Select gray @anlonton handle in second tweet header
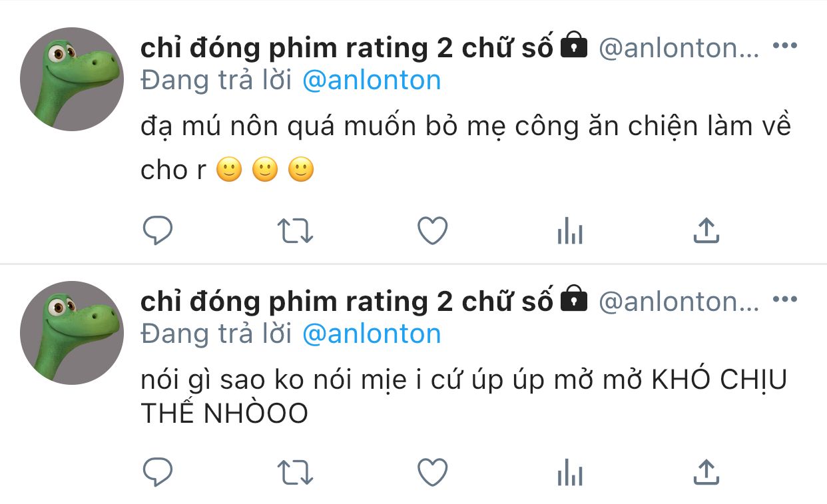 click(x=679, y=302)
